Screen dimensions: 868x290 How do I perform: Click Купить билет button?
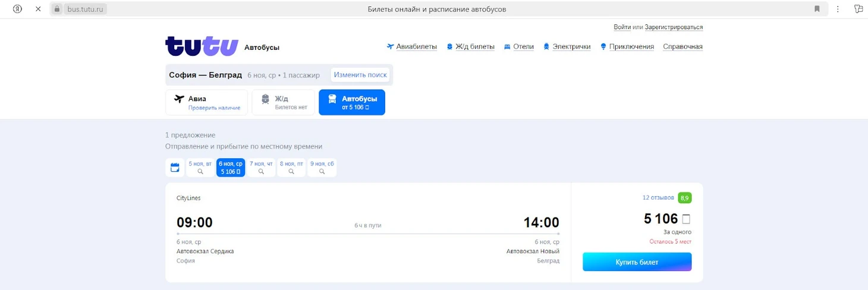pos(637,261)
